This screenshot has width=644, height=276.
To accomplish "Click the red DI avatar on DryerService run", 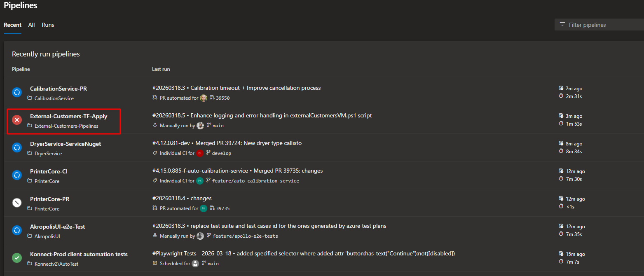I will click(200, 153).
